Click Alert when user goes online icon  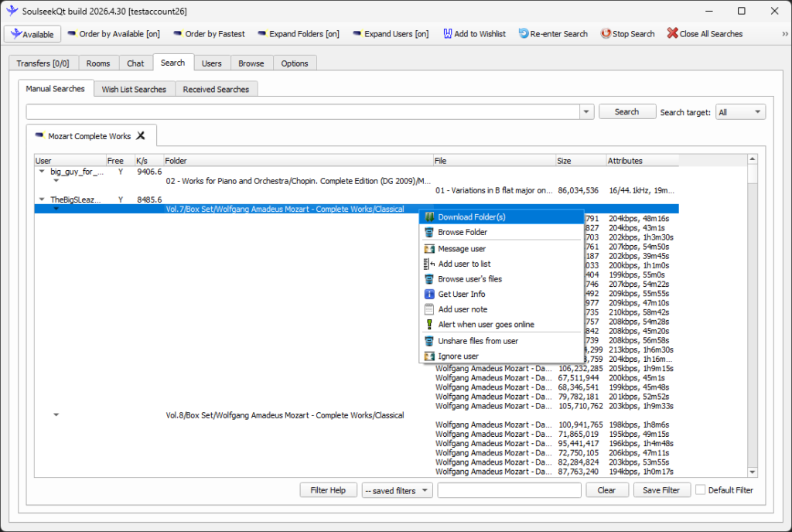(x=429, y=325)
